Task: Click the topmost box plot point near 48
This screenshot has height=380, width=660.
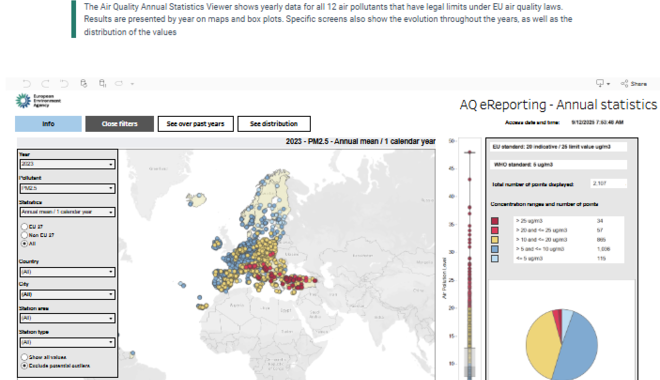Action: click(x=470, y=152)
